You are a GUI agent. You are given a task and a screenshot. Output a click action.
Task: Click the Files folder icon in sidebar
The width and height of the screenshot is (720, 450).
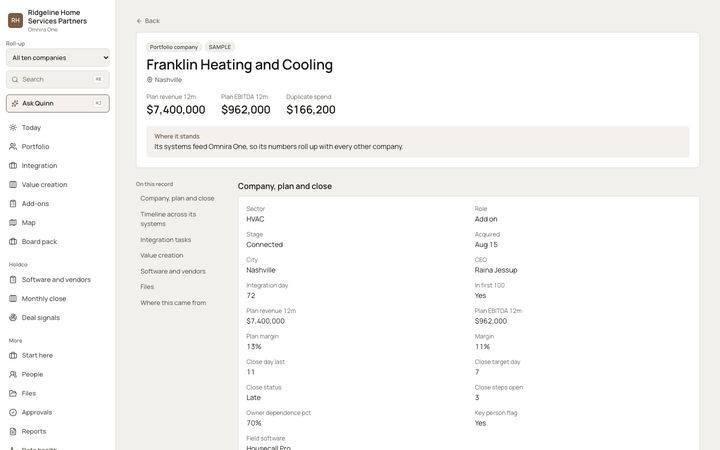tap(13, 394)
